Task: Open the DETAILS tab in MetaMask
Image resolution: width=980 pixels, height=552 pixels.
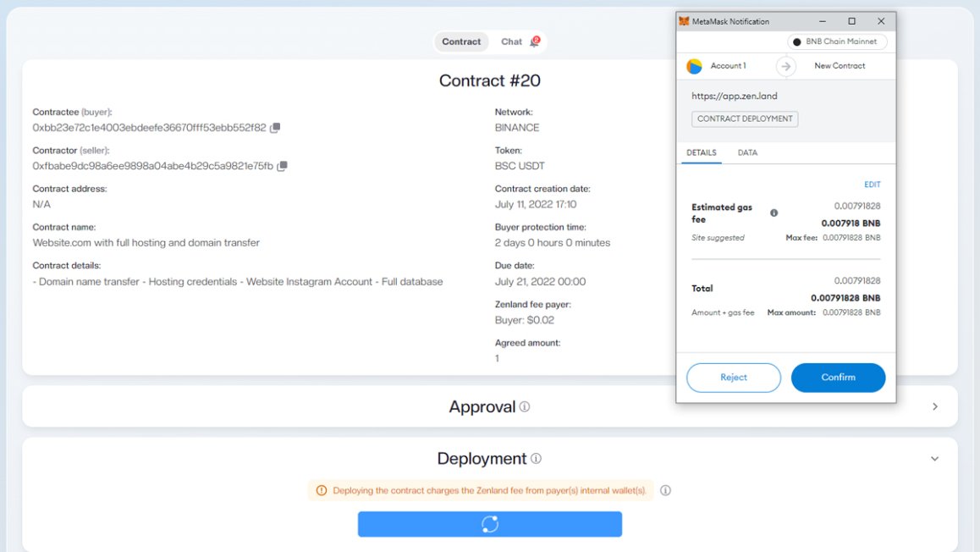Action: point(702,152)
